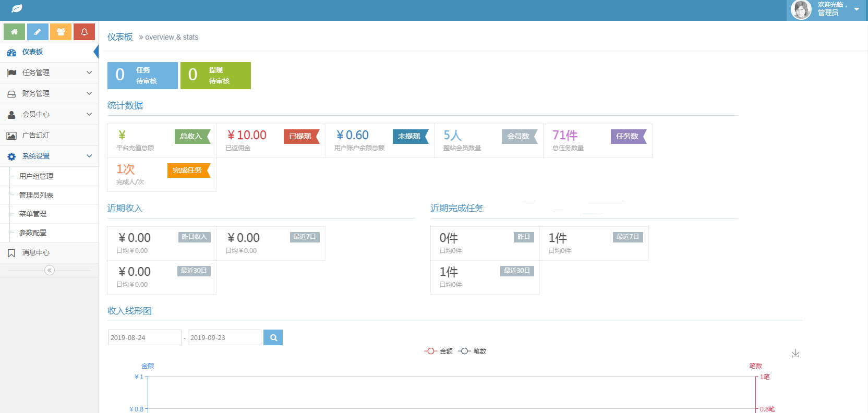Click the leaf logo in the header

click(x=17, y=9)
